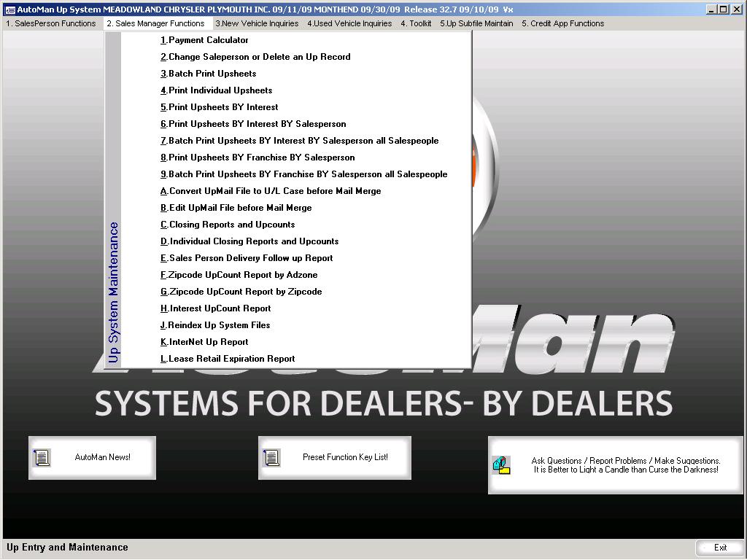Open the New Vehicle Inquiries menu

(257, 23)
